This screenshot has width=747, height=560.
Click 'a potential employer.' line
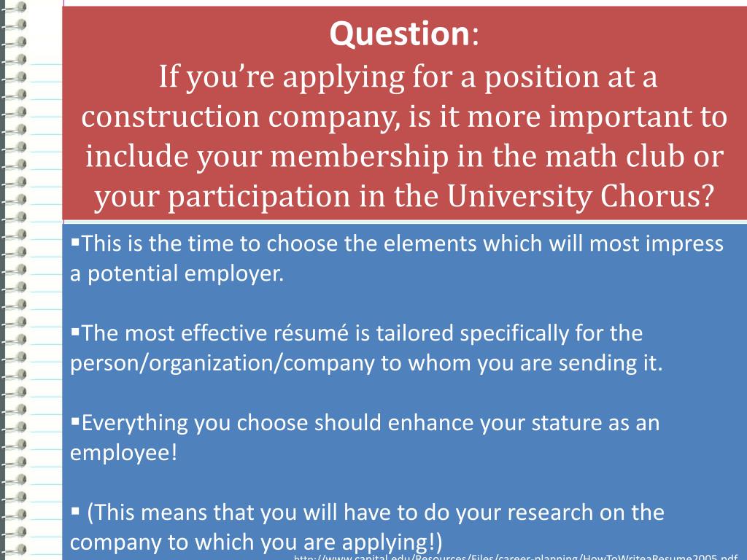point(177,273)
